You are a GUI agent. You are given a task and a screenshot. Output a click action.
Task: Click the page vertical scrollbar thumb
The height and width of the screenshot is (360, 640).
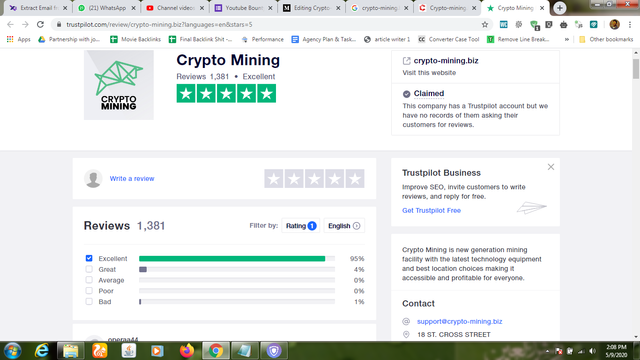click(x=636, y=69)
